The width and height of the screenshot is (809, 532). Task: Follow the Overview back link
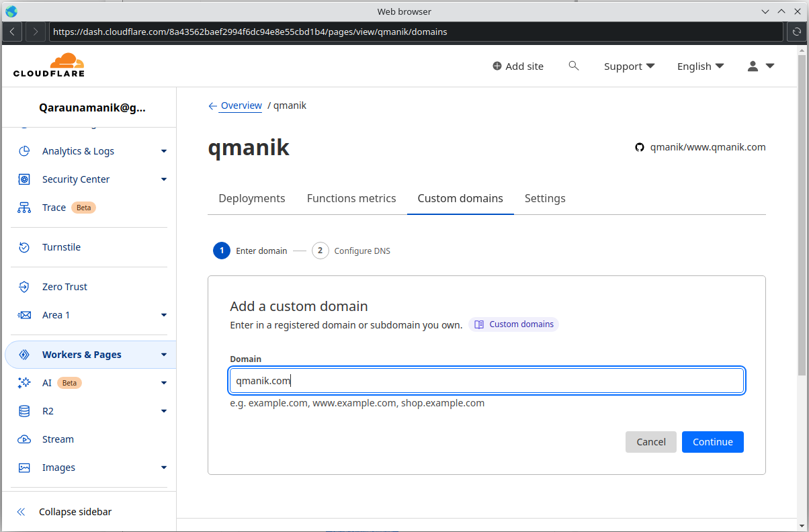pyautogui.click(x=241, y=105)
